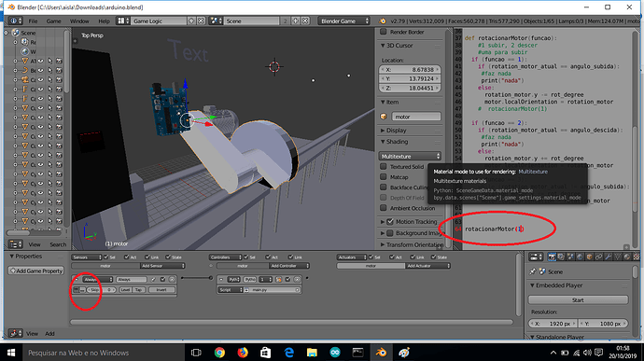Toggle Sensors Sel checkbox
This screenshot has width=644, height=361.
[x=106, y=257]
